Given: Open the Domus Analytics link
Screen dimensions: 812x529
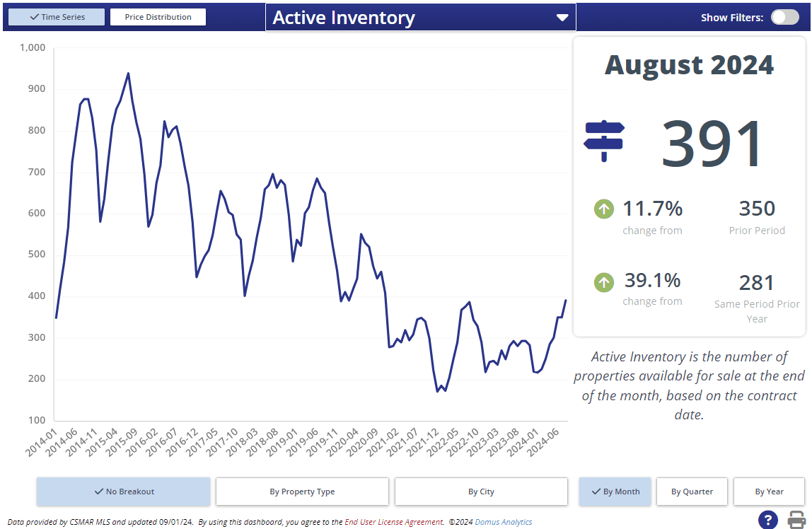Looking at the screenshot, I should point(503,522).
